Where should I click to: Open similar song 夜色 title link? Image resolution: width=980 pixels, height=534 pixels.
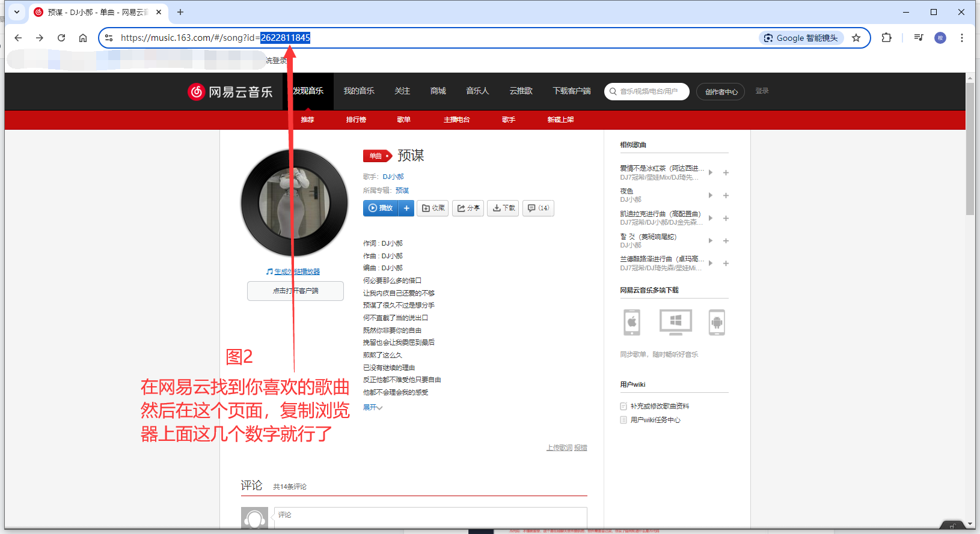(626, 191)
